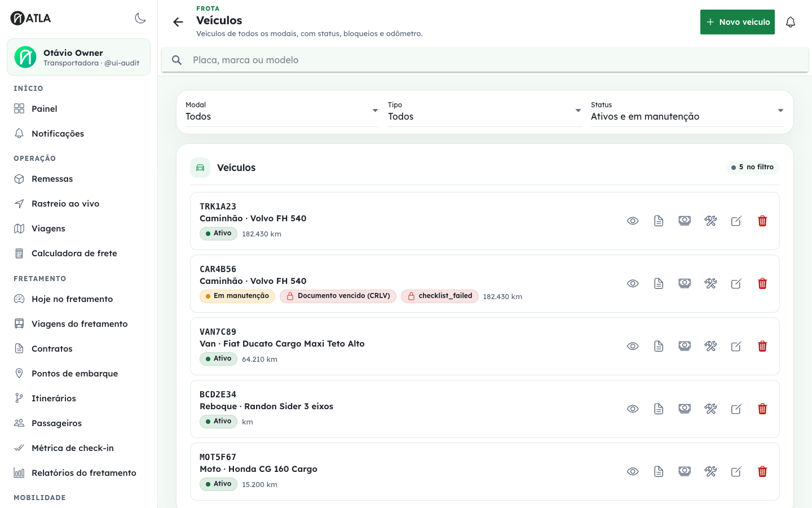Open the Otávio Owner account card
The image size is (812, 508).
point(78,57)
